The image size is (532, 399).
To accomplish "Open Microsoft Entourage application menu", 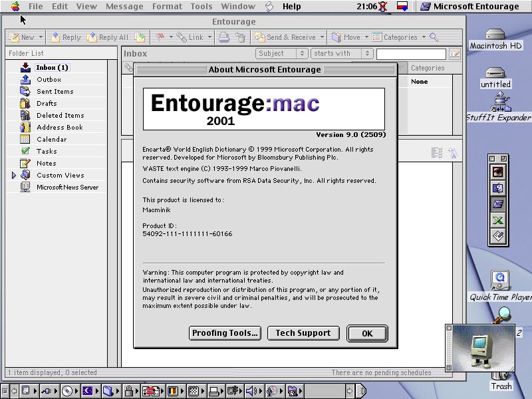I will tap(469, 7).
